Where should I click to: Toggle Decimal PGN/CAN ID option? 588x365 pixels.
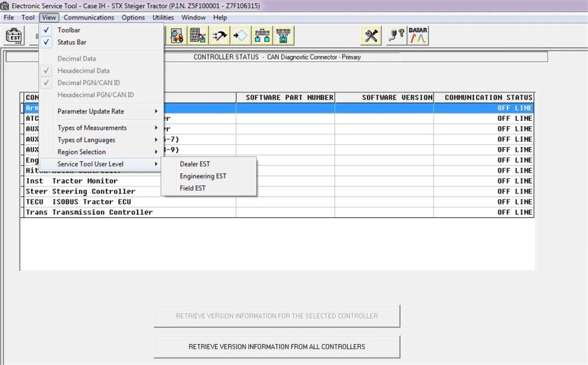point(101,82)
